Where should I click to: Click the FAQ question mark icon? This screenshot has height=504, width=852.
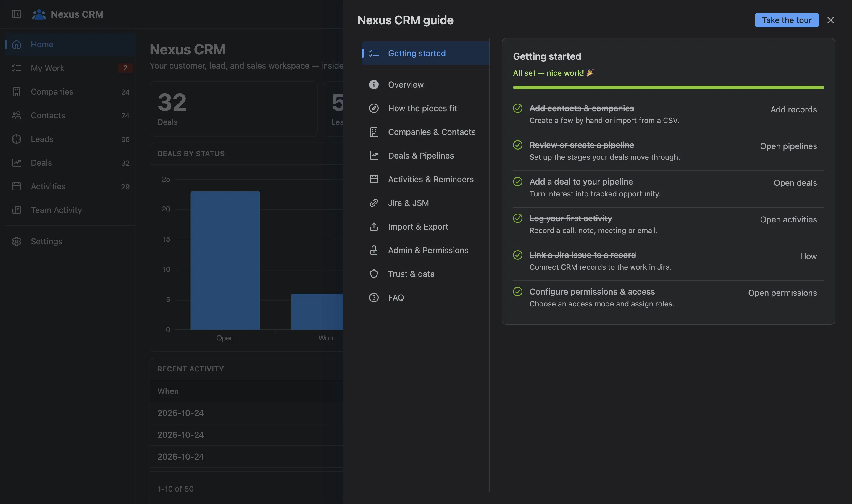(x=374, y=298)
